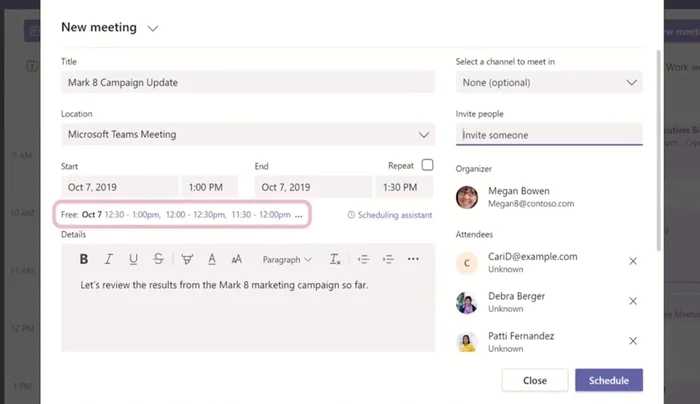Remove Patti Fernandez from attendees

633,341
